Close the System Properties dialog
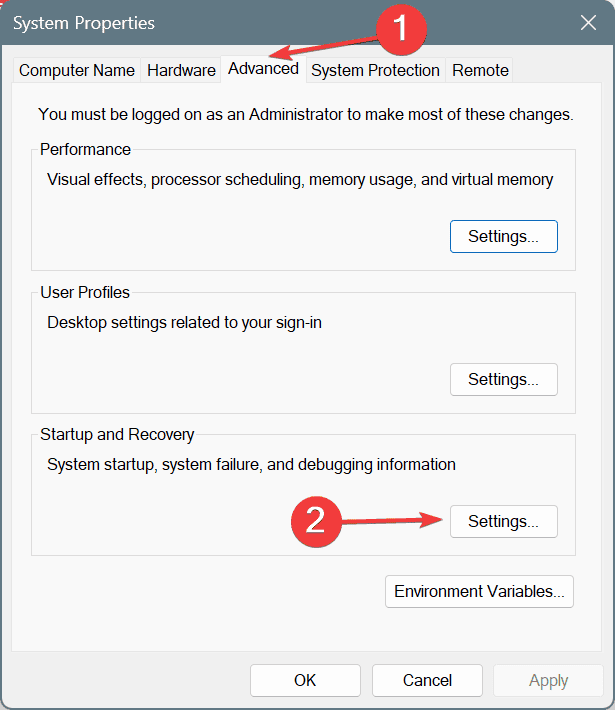The image size is (615, 710). (x=588, y=23)
